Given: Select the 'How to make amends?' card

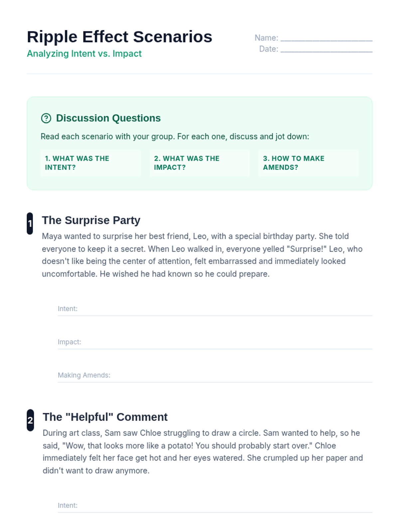Looking at the screenshot, I should coord(308,163).
